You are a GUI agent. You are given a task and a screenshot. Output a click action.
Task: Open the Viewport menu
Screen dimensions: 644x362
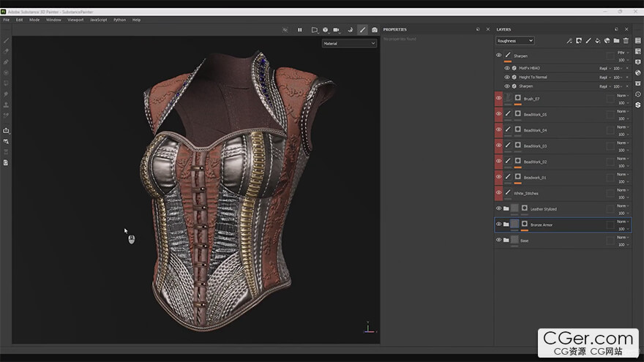click(75, 20)
